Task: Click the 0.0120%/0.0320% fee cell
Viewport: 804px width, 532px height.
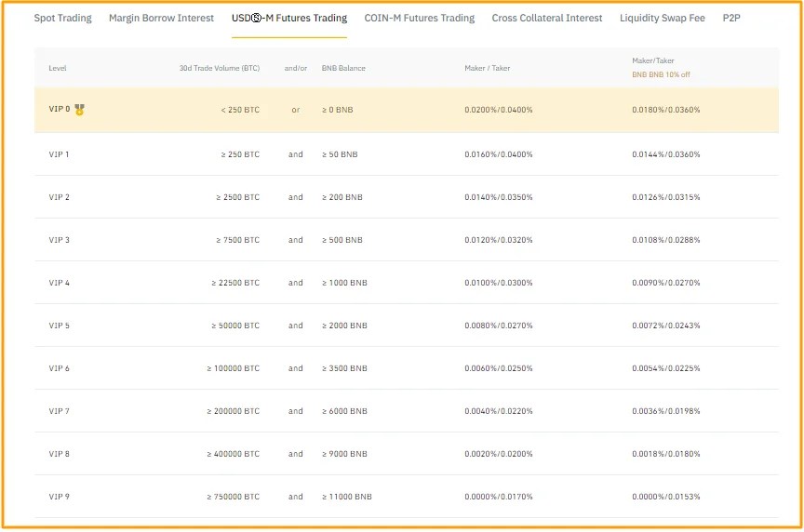Action: (x=499, y=240)
